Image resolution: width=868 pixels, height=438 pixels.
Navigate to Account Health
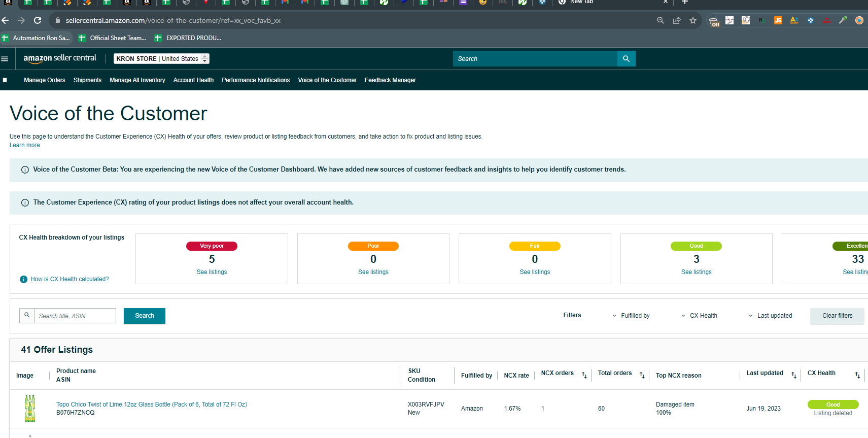[x=193, y=80]
